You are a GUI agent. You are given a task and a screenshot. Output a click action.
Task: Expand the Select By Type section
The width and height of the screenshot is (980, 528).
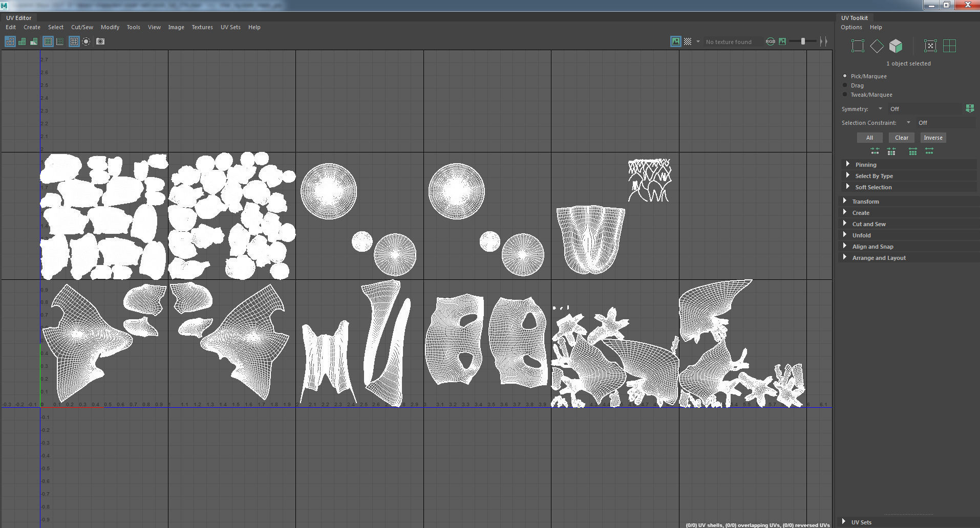909,175
